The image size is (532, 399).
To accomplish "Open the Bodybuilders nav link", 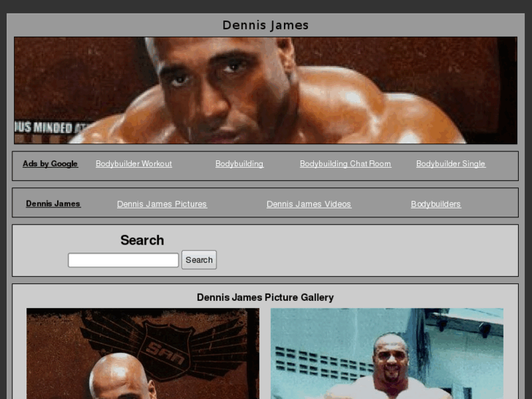I will (x=435, y=204).
